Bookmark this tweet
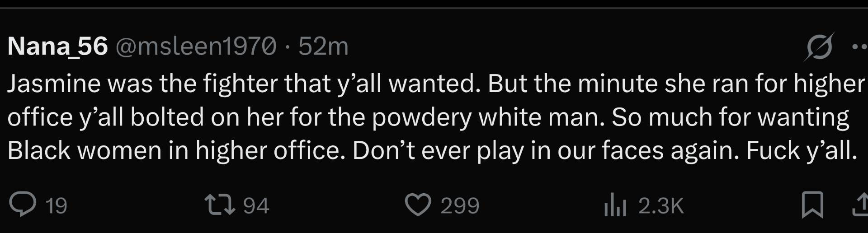The image size is (868, 233). point(812,205)
